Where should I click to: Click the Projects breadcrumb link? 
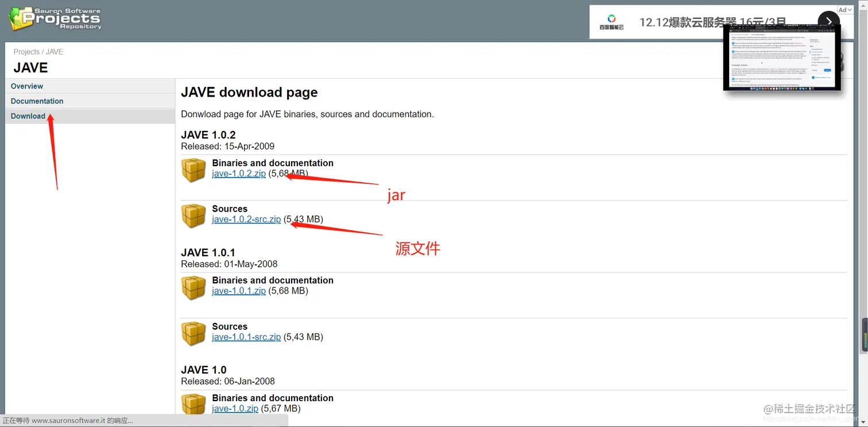(x=26, y=52)
